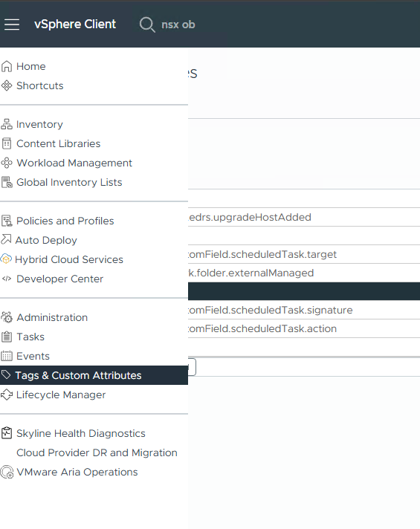Open Inventory via its hierarchy icon
420x529 pixels.
click(x=7, y=124)
